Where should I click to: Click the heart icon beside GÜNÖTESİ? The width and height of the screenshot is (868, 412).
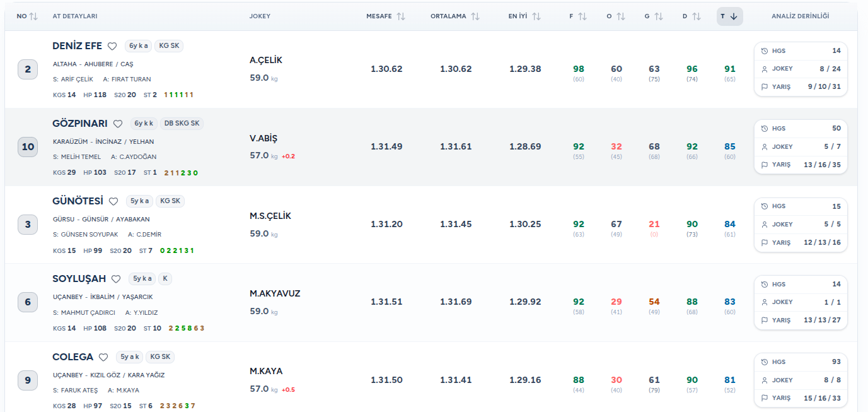(113, 201)
